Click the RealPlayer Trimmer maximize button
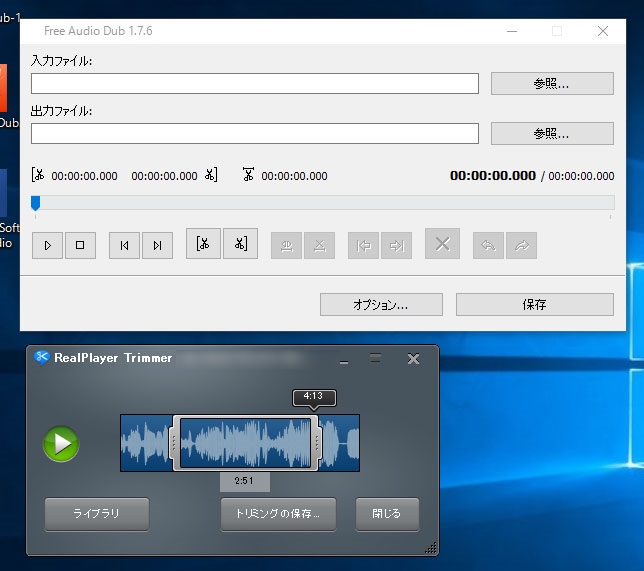The height and width of the screenshot is (571, 644). (x=375, y=359)
